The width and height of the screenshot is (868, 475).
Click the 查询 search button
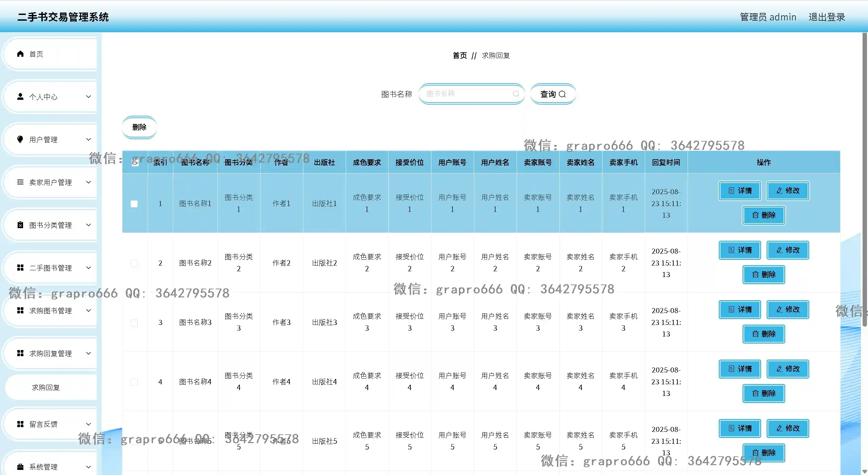click(553, 94)
